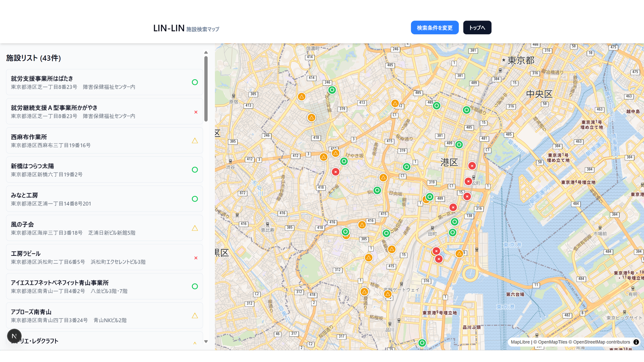Screen dimensions: 644x362
Task: Select アイエスエフネットベネフィット青山事業所 in the list
Action: pos(105,286)
